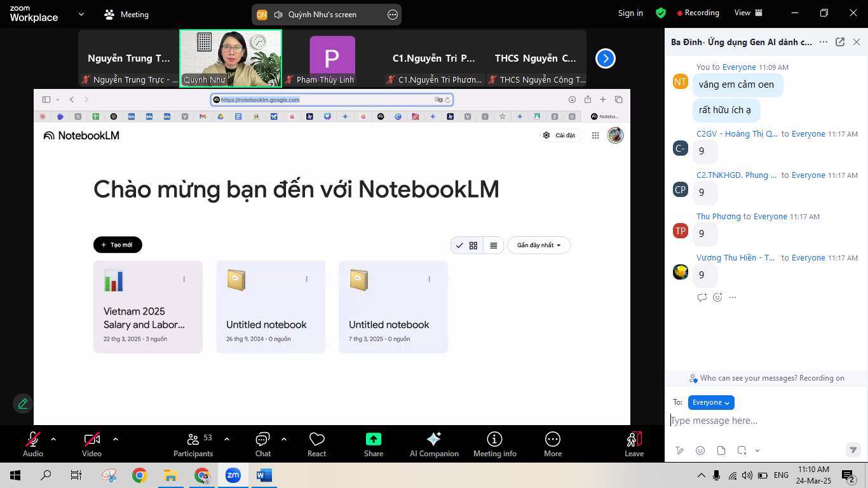Turn on the Video camera

click(x=92, y=440)
